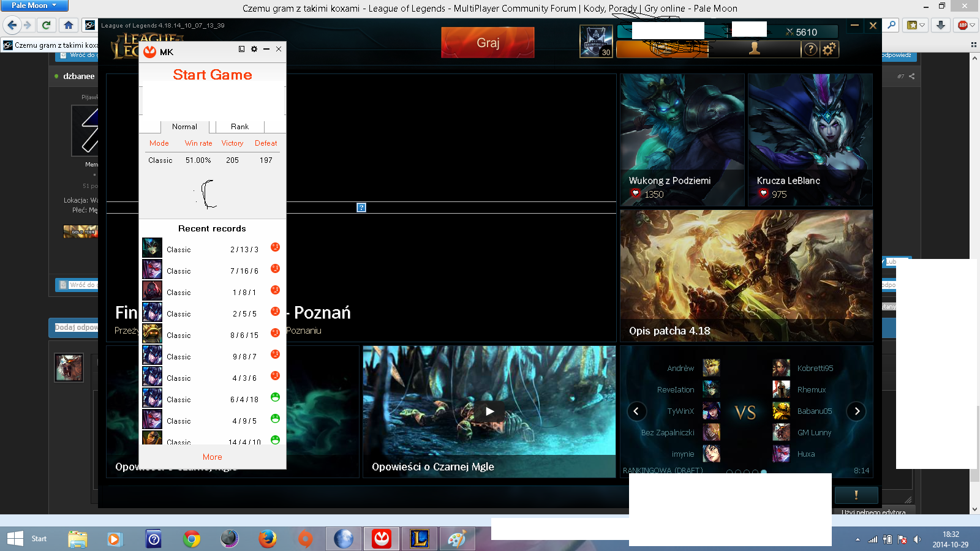Open the Windows Start button

point(28,539)
